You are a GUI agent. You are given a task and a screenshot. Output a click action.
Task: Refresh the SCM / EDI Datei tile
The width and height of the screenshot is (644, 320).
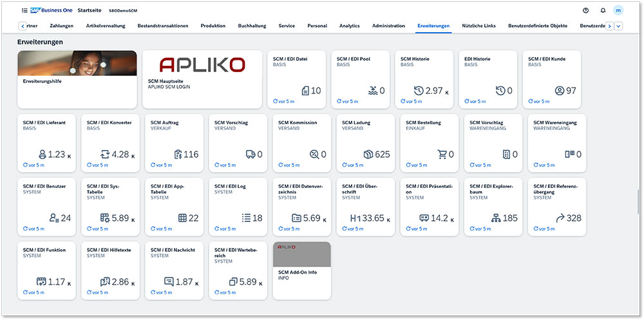pyautogui.click(x=284, y=101)
